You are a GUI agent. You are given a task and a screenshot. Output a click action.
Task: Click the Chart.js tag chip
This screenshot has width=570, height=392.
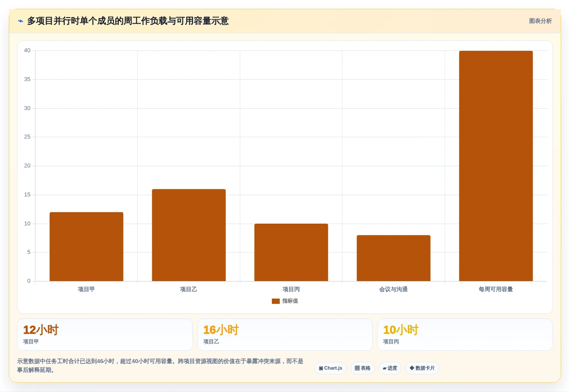point(331,368)
